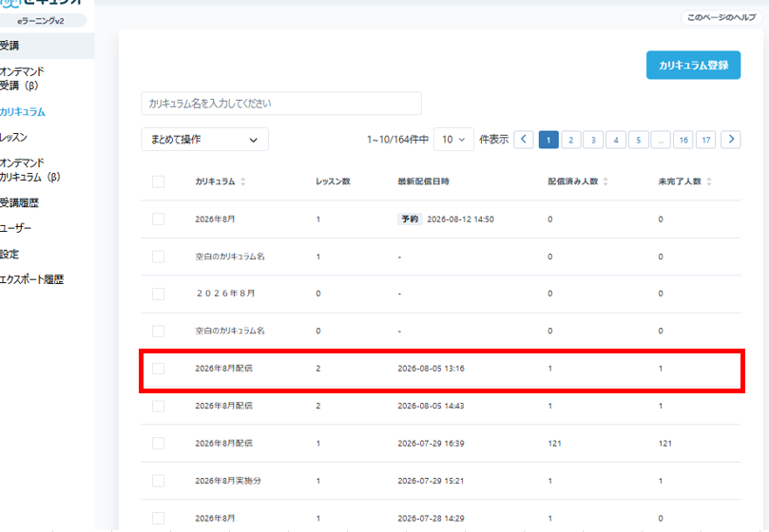Click the date 2026-08-12 14:50

[460, 219]
